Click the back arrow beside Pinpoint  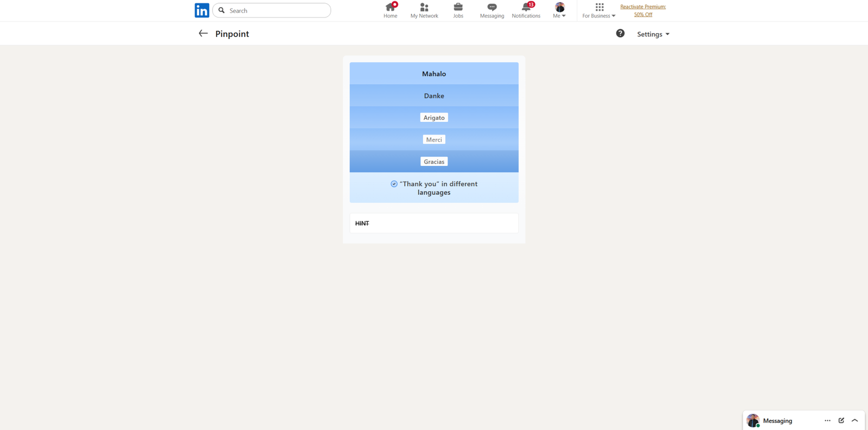pos(203,34)
